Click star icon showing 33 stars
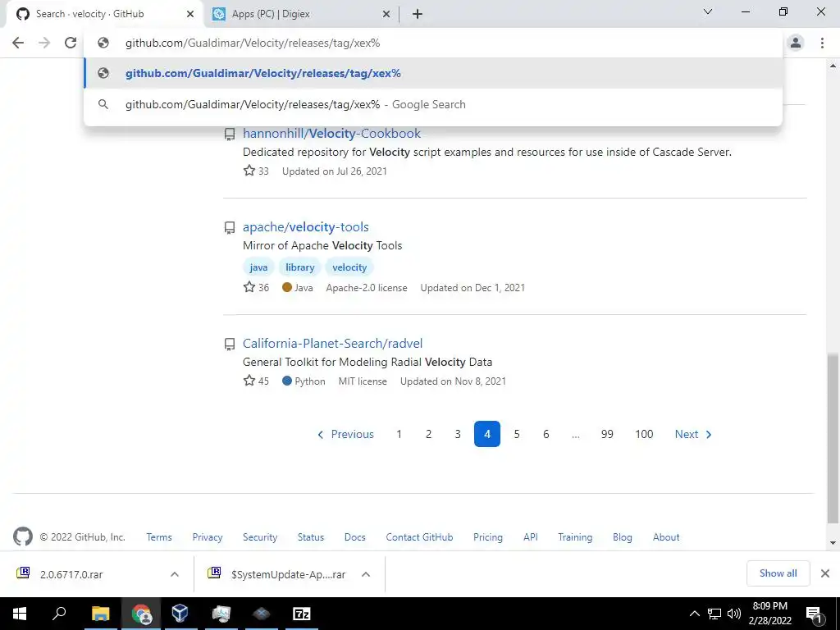This screenshot has width=840, height=630. [249, 171]
